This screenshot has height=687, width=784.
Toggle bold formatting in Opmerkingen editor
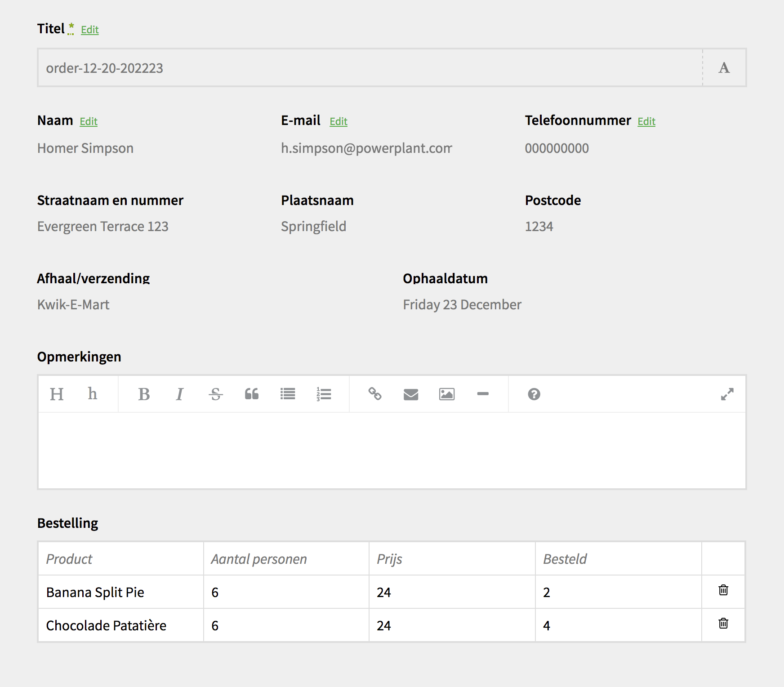[144, 394]
